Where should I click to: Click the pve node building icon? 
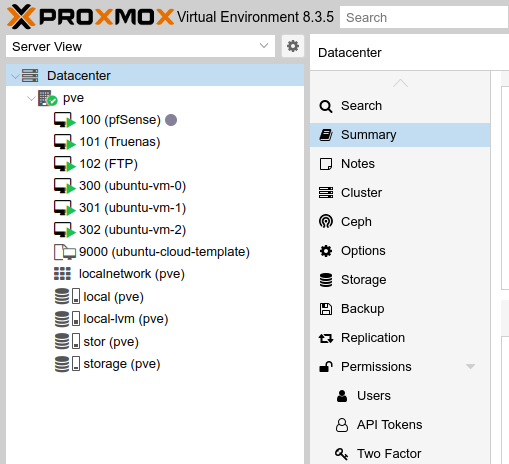point(47,98)
